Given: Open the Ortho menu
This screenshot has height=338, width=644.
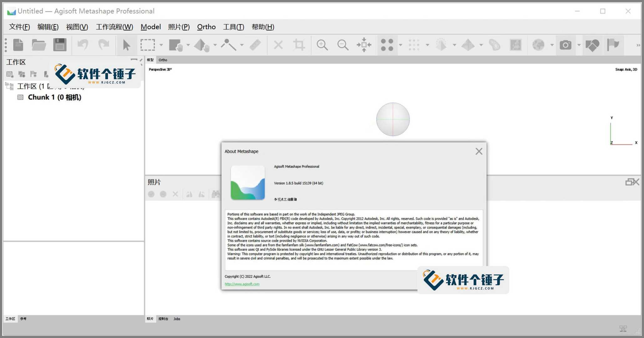Looking at the screenshot, I should [x=206, y=27].
